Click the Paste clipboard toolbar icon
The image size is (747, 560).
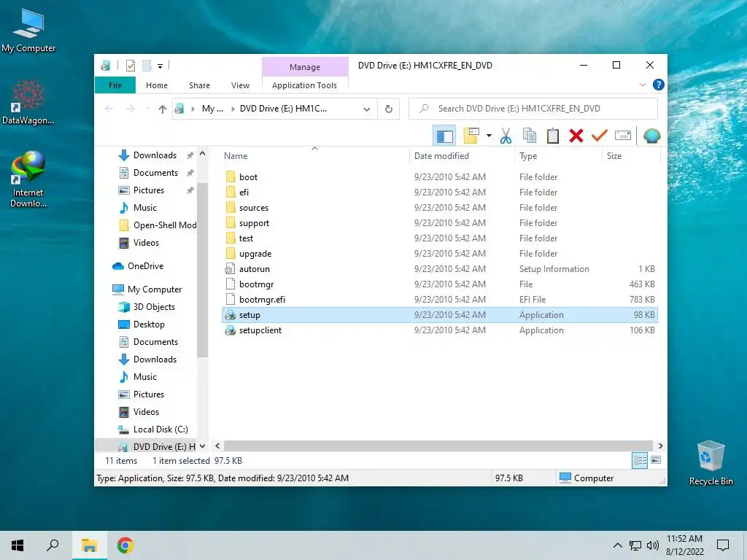[553, 136]
